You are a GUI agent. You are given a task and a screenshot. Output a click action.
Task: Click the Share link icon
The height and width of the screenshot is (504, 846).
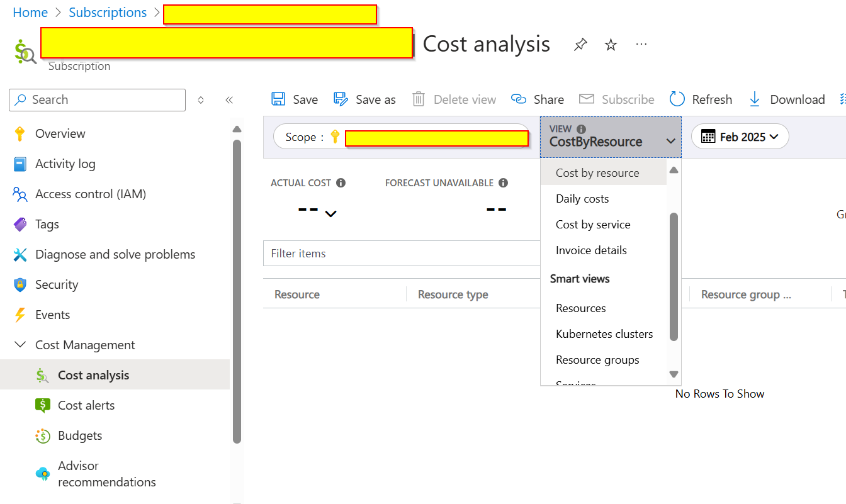click(519, 99)
